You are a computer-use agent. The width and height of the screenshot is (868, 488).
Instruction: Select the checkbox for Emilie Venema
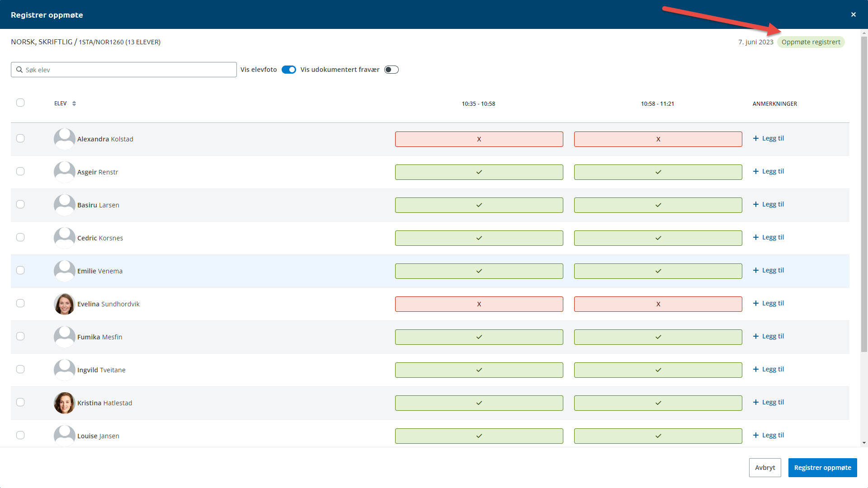(20, 270)
